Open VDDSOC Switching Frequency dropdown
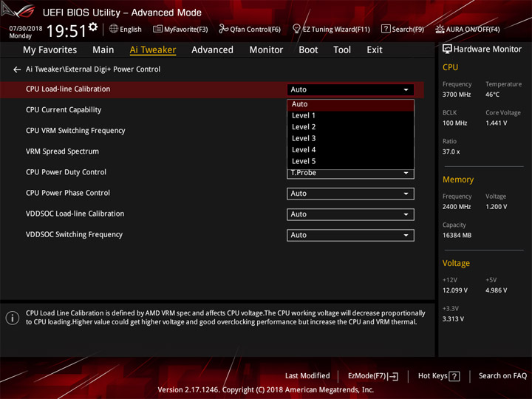The image size is (532, 399). coord(350,235)
